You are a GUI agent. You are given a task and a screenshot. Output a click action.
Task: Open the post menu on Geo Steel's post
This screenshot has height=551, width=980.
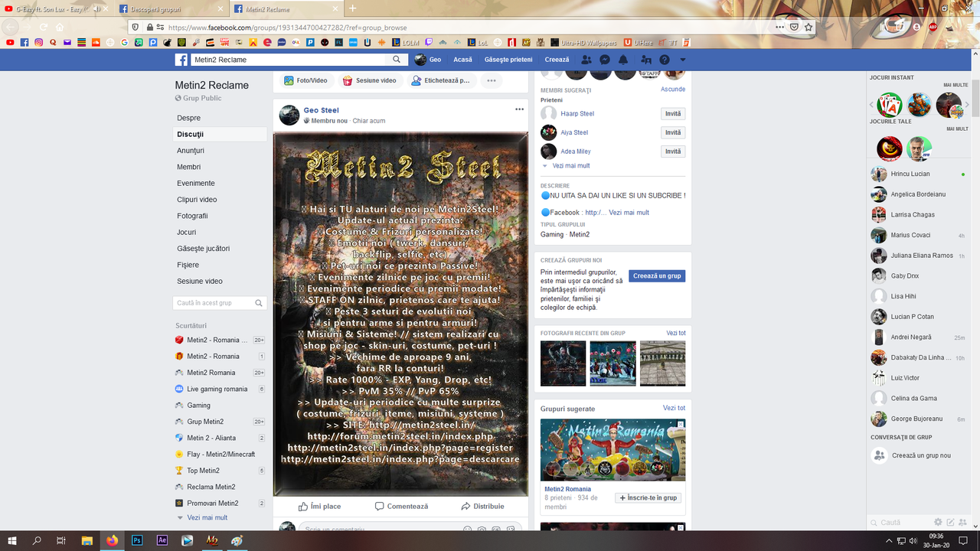[x=519, y=109]
